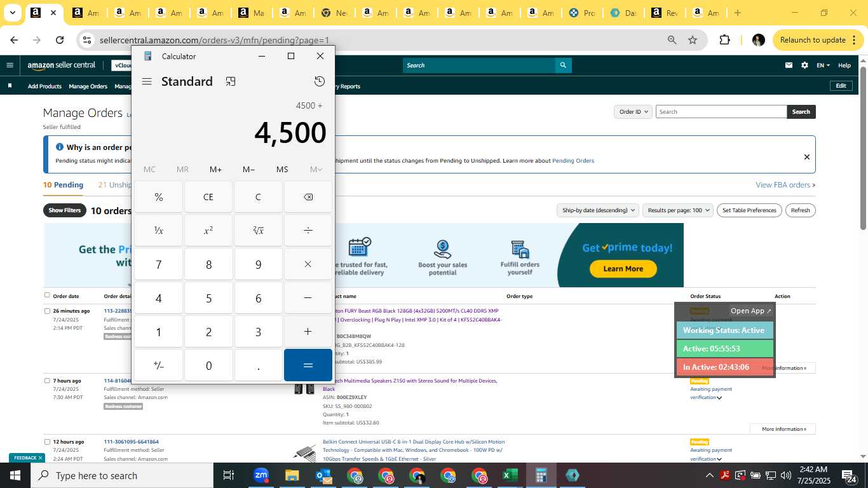Screen dimensions: 868x488
Task: Click the Show Filters button
Action: (x=64, y=210)
